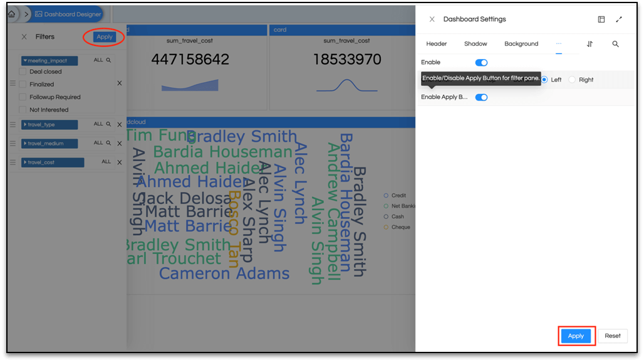Expand the travel_cost filter
This screenshot has height=360, width=644.
pos(53,162)
